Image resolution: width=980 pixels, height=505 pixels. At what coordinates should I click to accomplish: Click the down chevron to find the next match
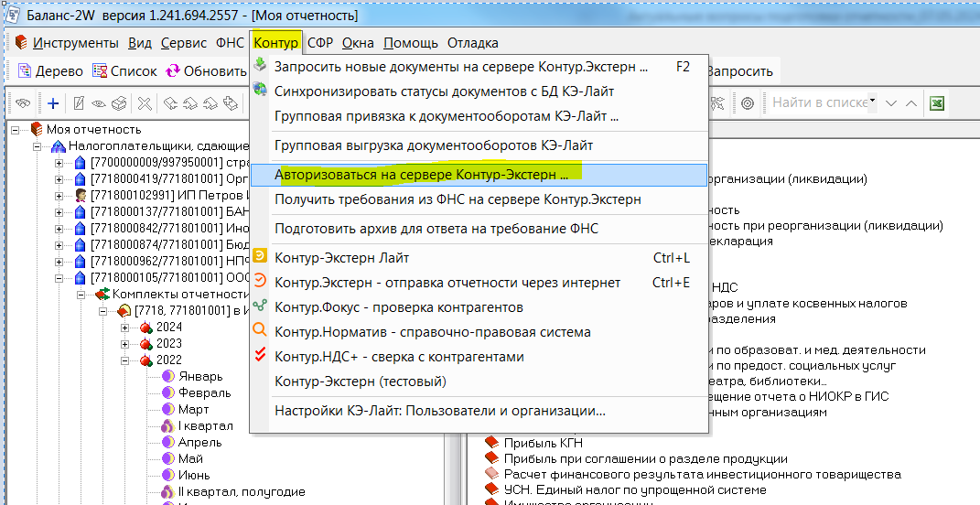891,103
